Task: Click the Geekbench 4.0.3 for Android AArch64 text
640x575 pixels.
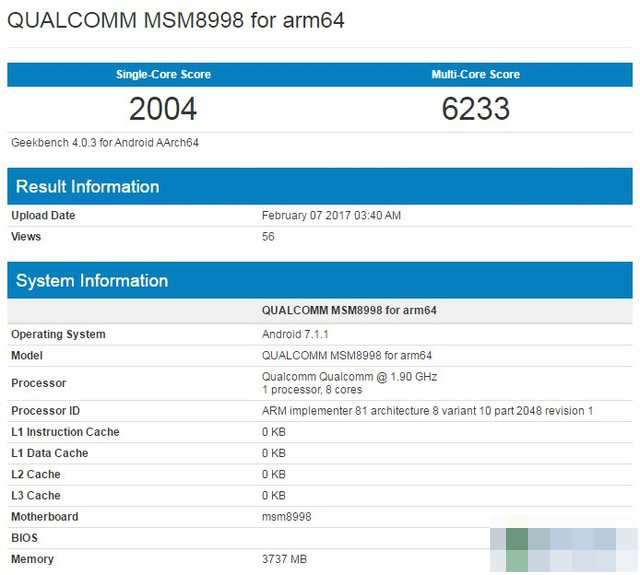Action: pos(105,143)
